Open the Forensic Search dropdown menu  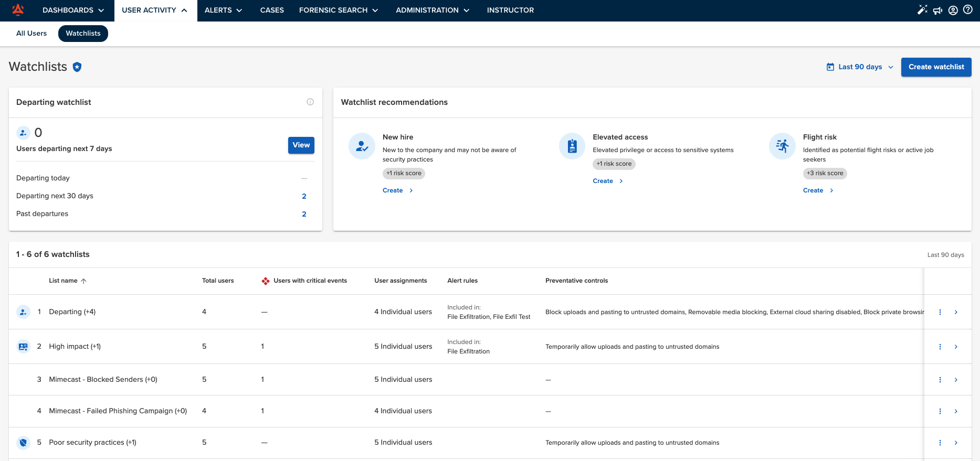(338, 10)
